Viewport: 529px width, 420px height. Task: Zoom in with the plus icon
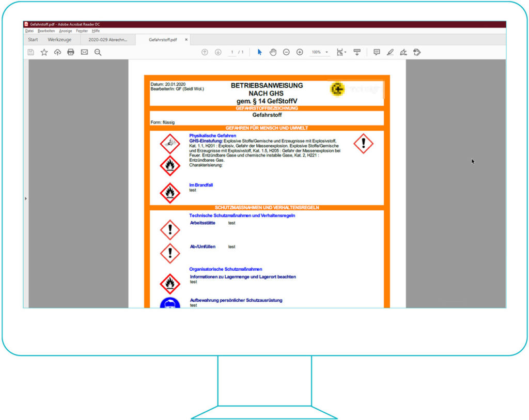click(300, 52)
